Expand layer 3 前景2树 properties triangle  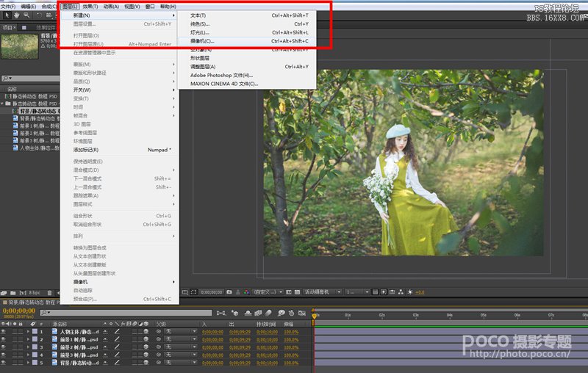(x=28, y=347)
